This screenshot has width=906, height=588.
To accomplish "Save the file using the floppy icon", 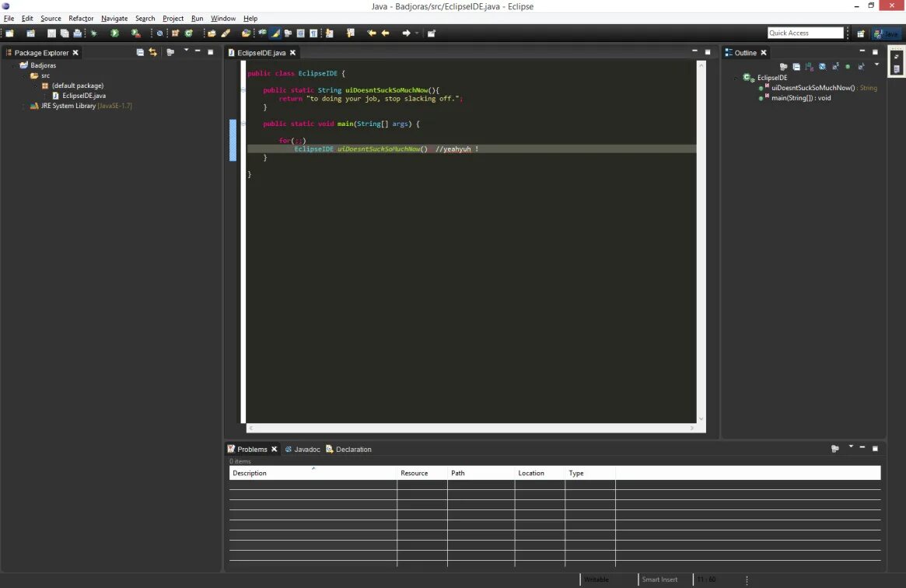I will coord(51,33).
